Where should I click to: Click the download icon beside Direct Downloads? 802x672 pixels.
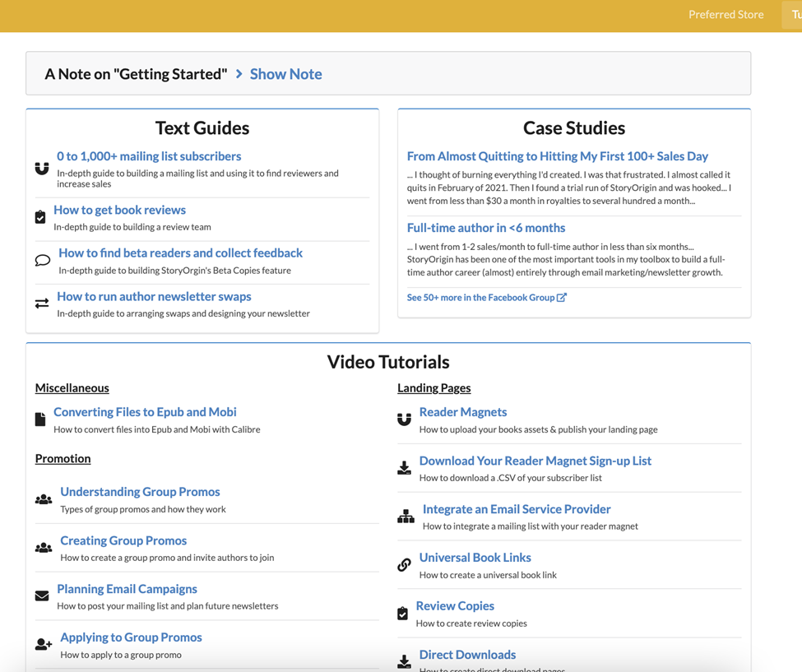coord(404,661)
